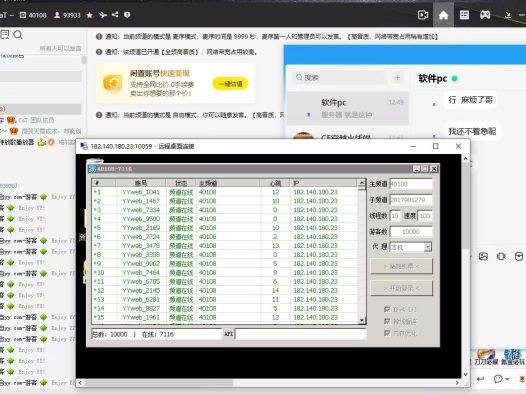This screenshot has width=526, height=394.
Task: Click the 搜索 field in the chat window
Action: [x=340, y=77]
